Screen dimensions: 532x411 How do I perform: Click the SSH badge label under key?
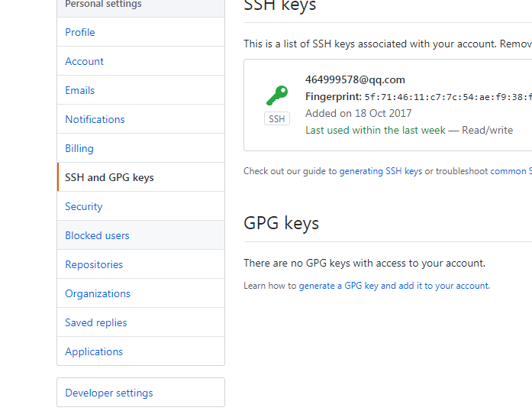click(277, 119)
